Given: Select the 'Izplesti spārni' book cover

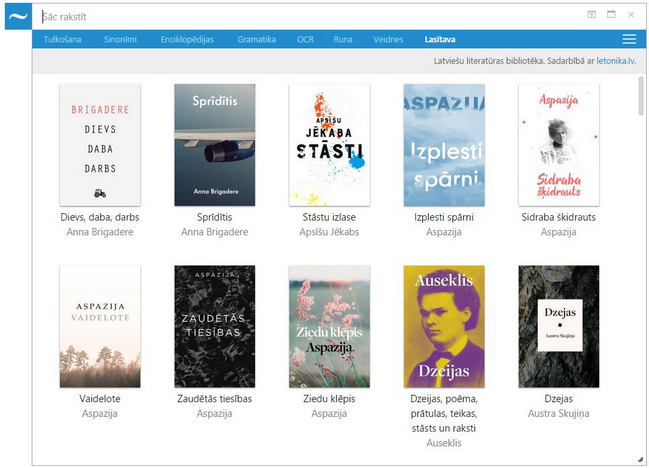Looking at the screenshot, I should [x=444, y=144].
